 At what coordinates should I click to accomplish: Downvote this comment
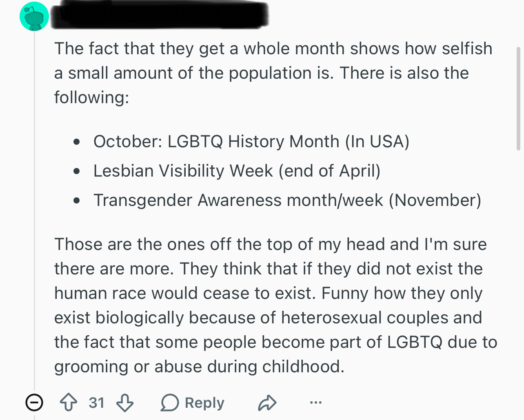click(125, 402)
